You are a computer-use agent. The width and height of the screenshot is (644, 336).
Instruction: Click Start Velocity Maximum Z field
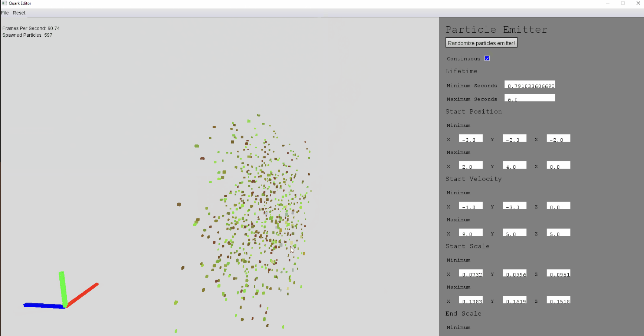[x=558, y=233]
